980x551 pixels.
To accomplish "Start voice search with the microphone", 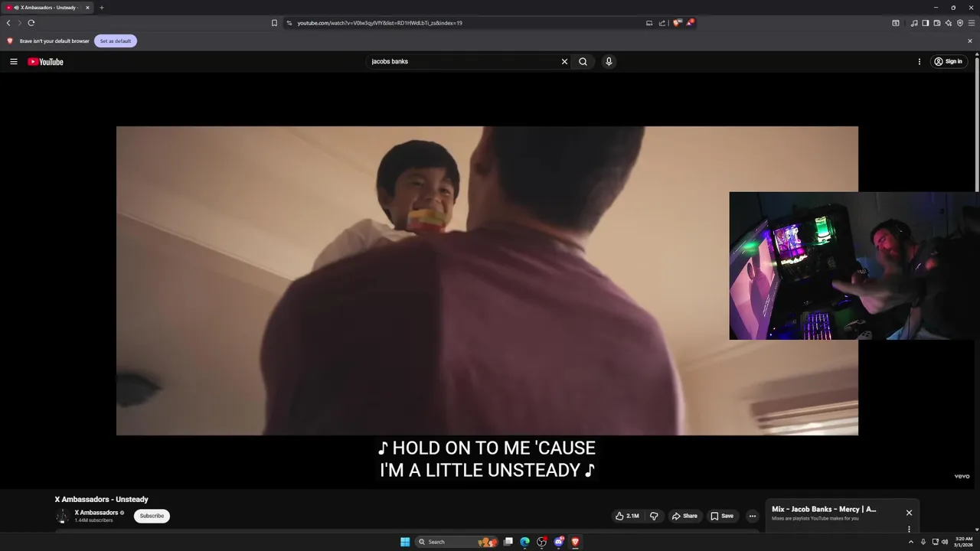I will [609, 62].
